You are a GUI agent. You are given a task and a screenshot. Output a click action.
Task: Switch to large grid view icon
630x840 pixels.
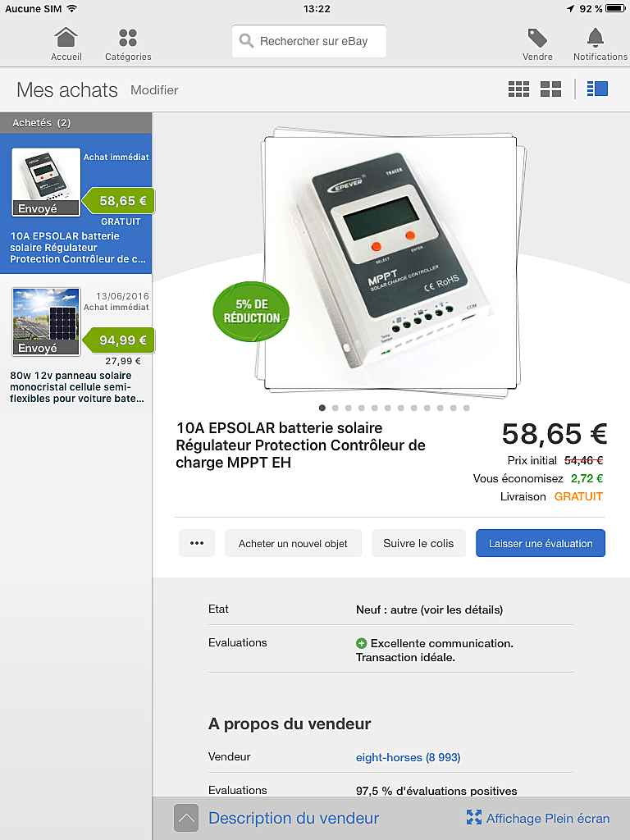click(x=550, y=89)
